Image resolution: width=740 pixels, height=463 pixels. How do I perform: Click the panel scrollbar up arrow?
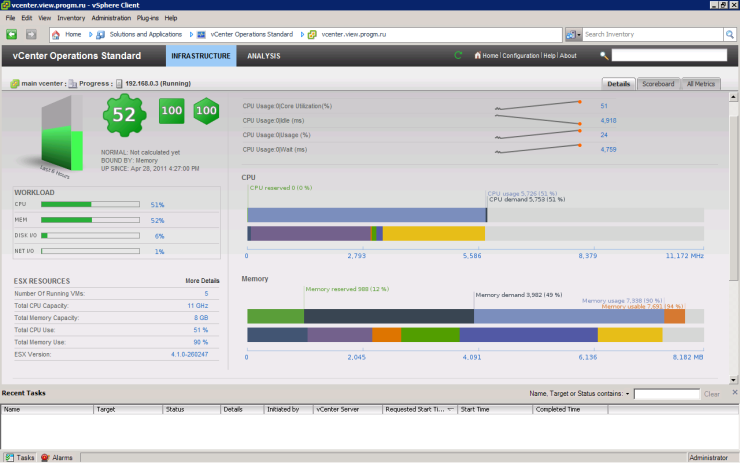pos(733,97)
